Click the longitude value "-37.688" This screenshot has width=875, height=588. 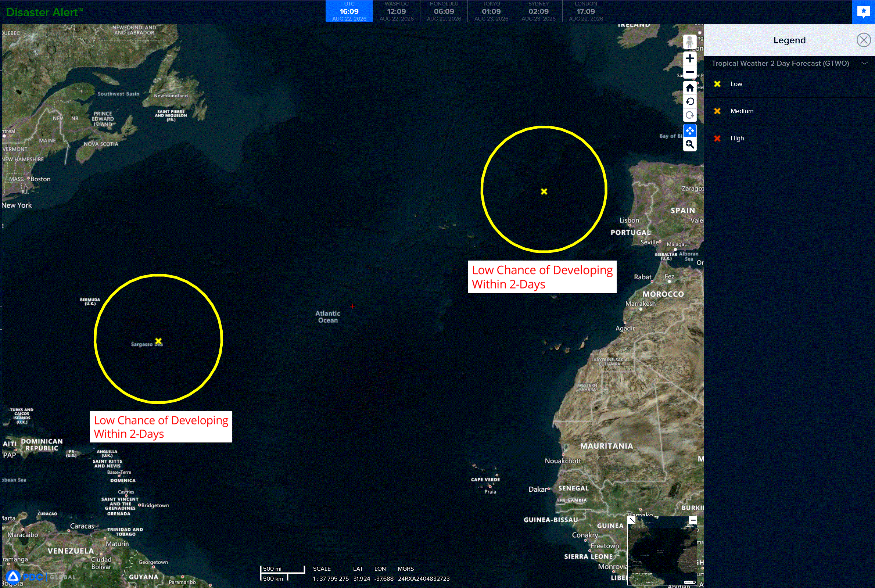pos(384,578)
